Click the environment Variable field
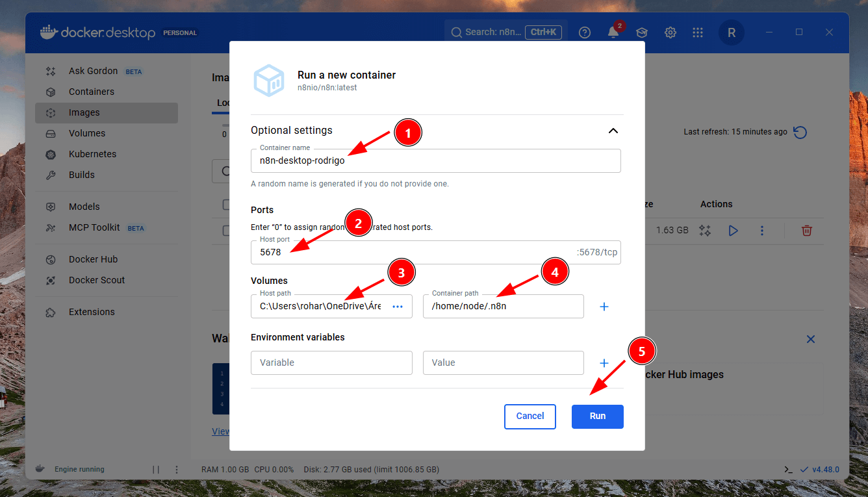This screenshot has height=497, width=868. (332, 363)
